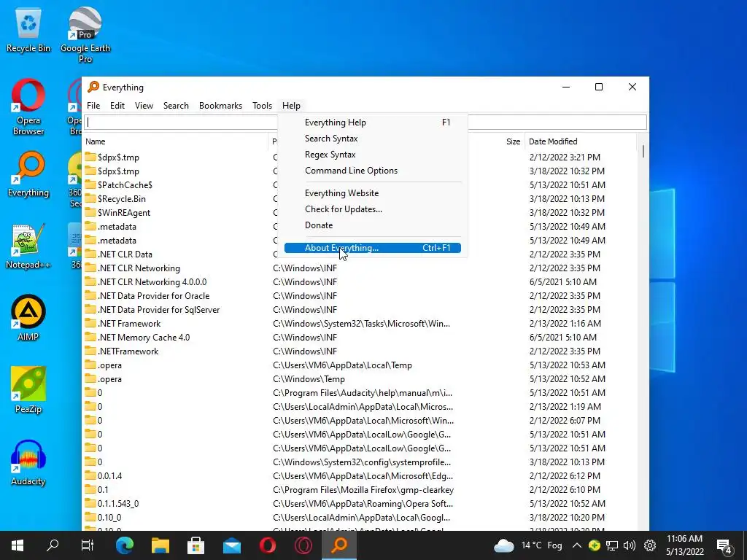
Task: Launch AIMP desktop shortcut
Action: tap(28, 318)
